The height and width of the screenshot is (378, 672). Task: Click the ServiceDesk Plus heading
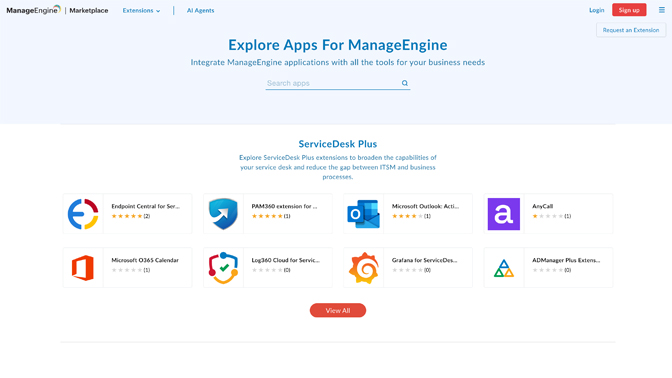point(338,144)
